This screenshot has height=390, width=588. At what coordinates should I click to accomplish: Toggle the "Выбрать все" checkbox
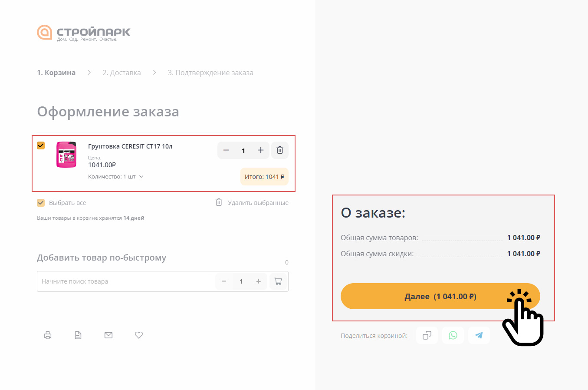tap(41, 203)
